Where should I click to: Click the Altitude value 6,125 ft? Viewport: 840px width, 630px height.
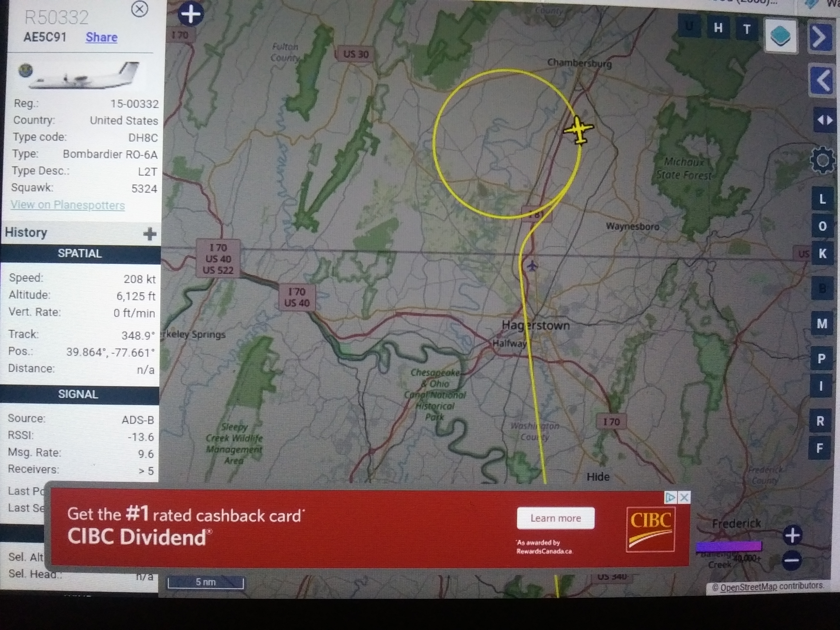coord(136,296)
